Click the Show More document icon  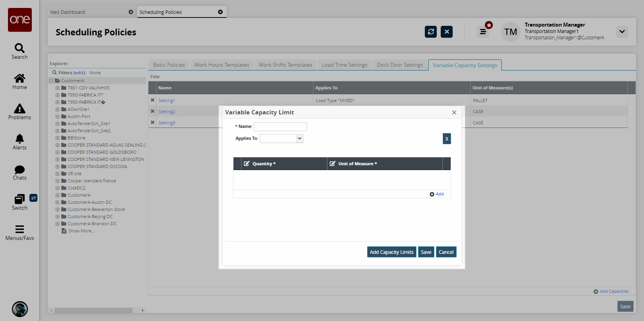tap(64, 231)
